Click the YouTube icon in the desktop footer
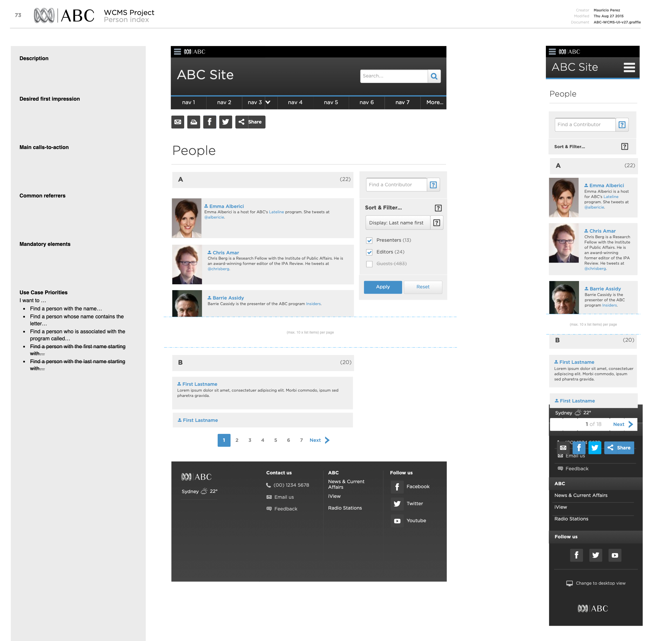Image resolution: width=672 pixels, height=641 pixels. click(397, 521)
